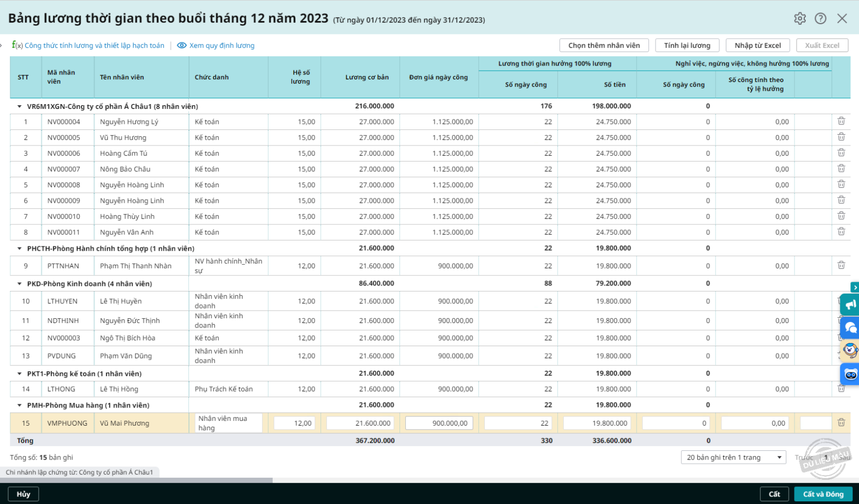
Task: Click employee code LTHUYEN
Action: click(62, 301)
